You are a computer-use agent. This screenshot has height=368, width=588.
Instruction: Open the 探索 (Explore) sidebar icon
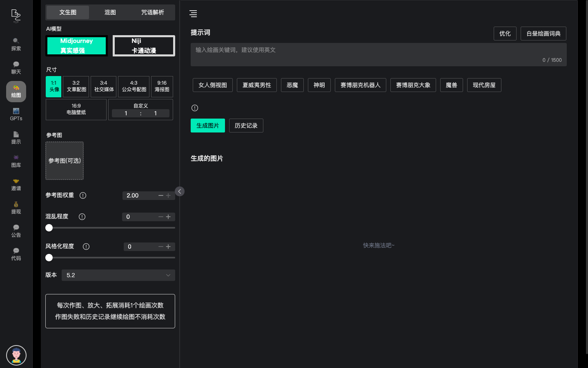click(x=16, y=44)
